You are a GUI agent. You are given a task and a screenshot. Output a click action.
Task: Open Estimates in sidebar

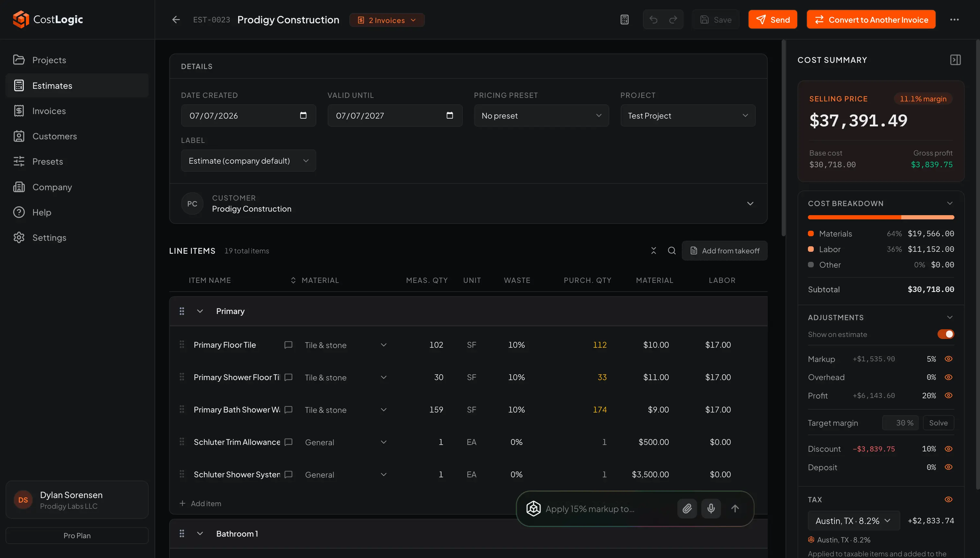pyautogui.click(x=77, y=86)
